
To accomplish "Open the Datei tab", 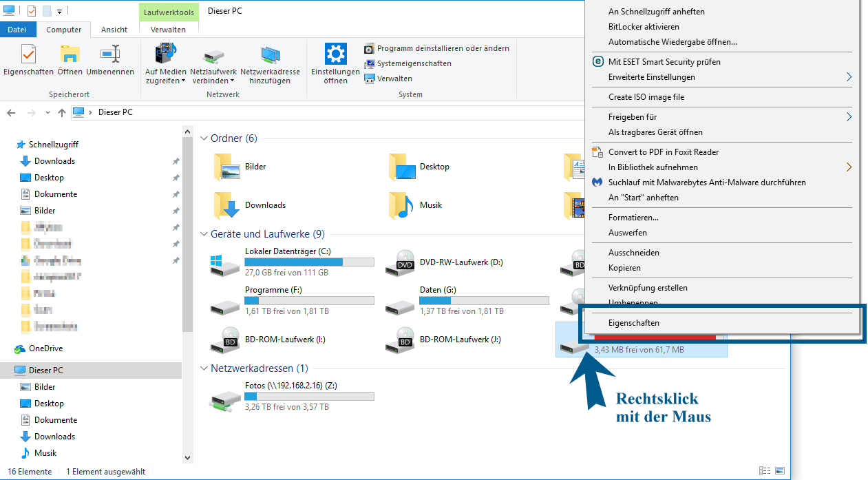I will coord(17,30).
